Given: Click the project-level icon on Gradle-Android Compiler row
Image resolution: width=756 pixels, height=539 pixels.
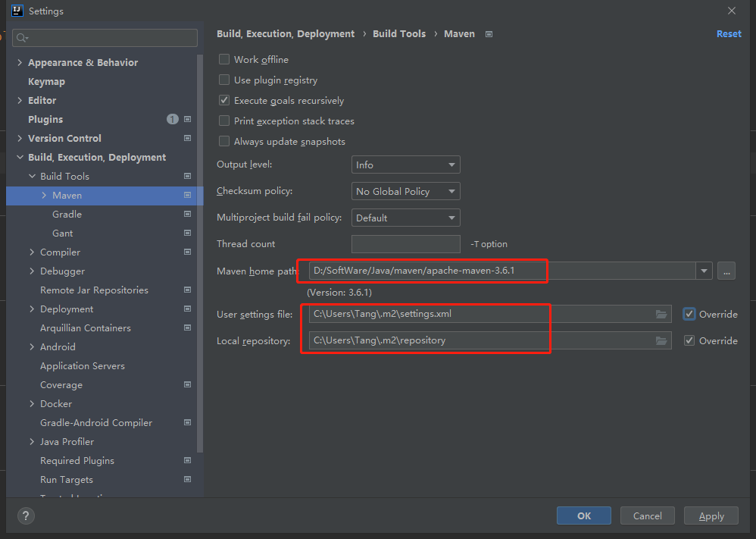Looking at the screenshot, I should pyautogui.click(x=188, y=423).
